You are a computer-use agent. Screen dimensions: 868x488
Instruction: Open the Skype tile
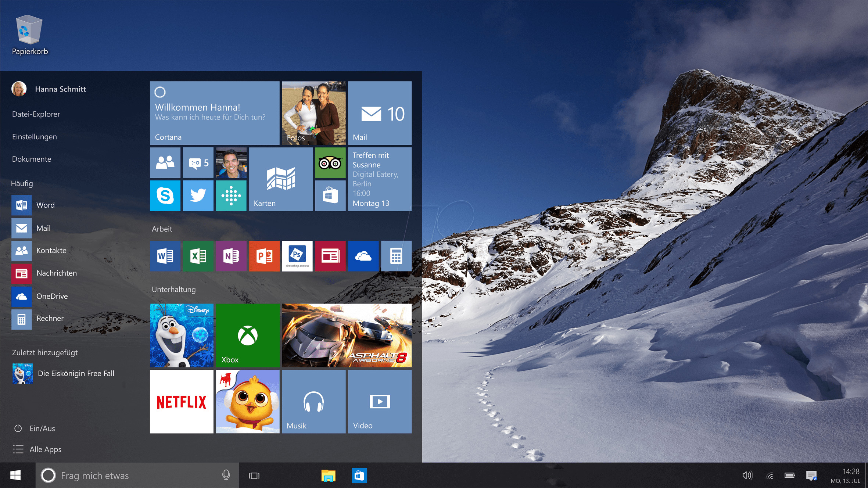tap(165, 195)
